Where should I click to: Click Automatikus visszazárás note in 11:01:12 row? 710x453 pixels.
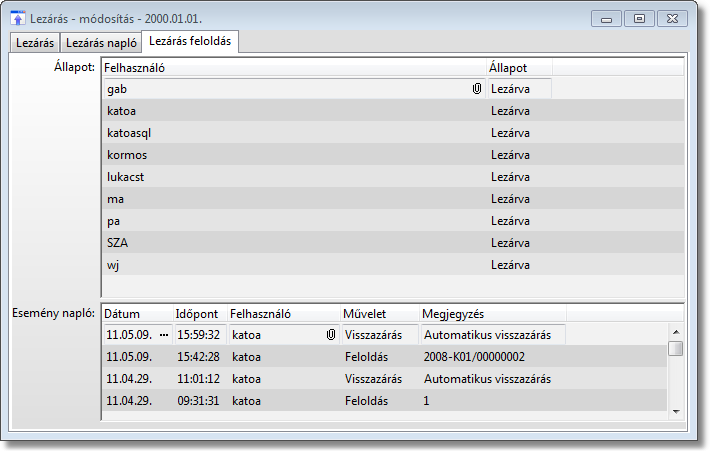coord(487,379)
